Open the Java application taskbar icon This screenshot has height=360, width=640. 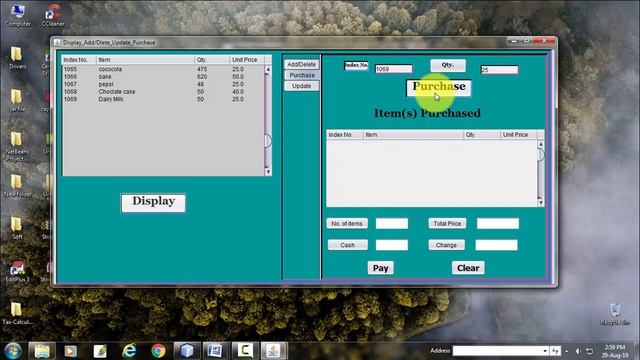point(273,351)
